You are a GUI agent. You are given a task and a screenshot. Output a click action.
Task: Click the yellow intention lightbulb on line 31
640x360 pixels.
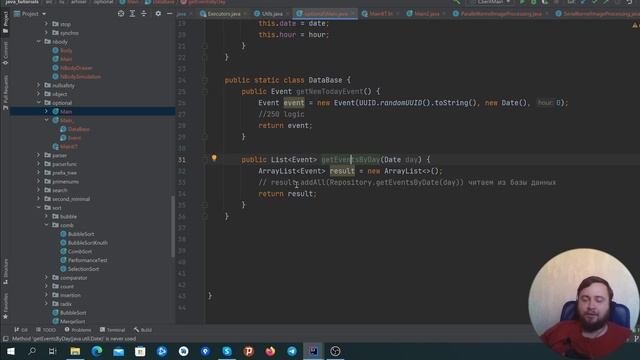[x=214, y=158]
